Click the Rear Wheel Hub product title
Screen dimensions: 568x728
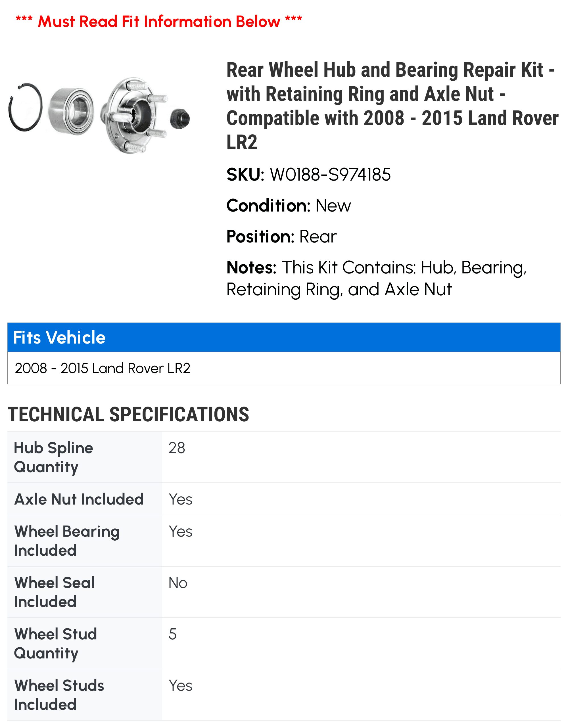click(392, 106)
